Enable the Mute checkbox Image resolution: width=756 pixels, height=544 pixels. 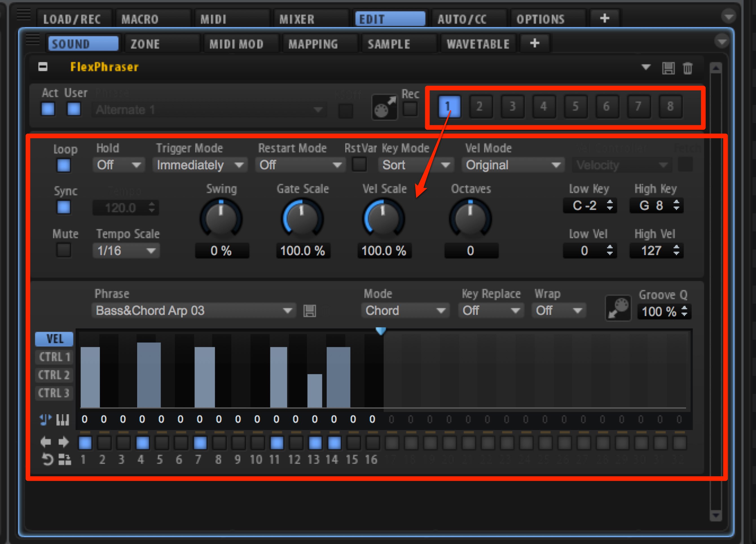(64, 250)
